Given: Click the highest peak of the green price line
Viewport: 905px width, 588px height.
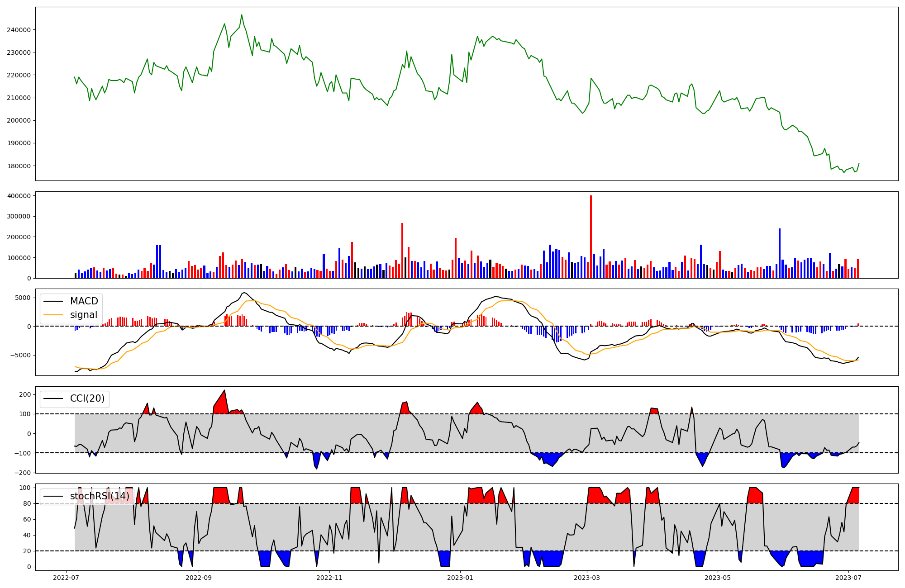Looking at the screenshot, I should [242, 15].
